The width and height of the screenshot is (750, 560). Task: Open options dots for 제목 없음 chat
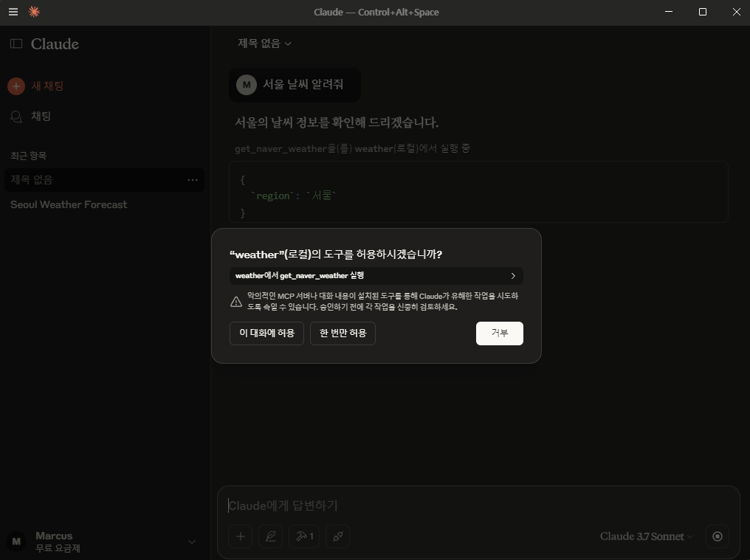(x=193, y=180)
